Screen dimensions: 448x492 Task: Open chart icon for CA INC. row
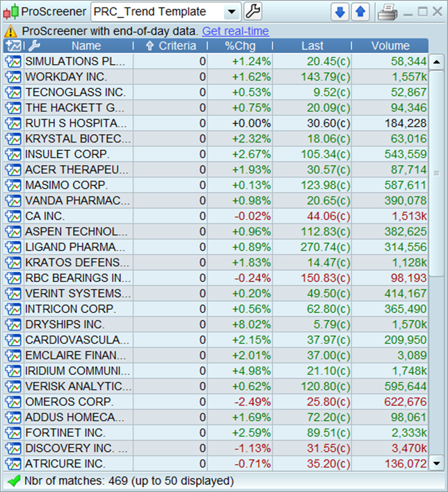point(13,216)
